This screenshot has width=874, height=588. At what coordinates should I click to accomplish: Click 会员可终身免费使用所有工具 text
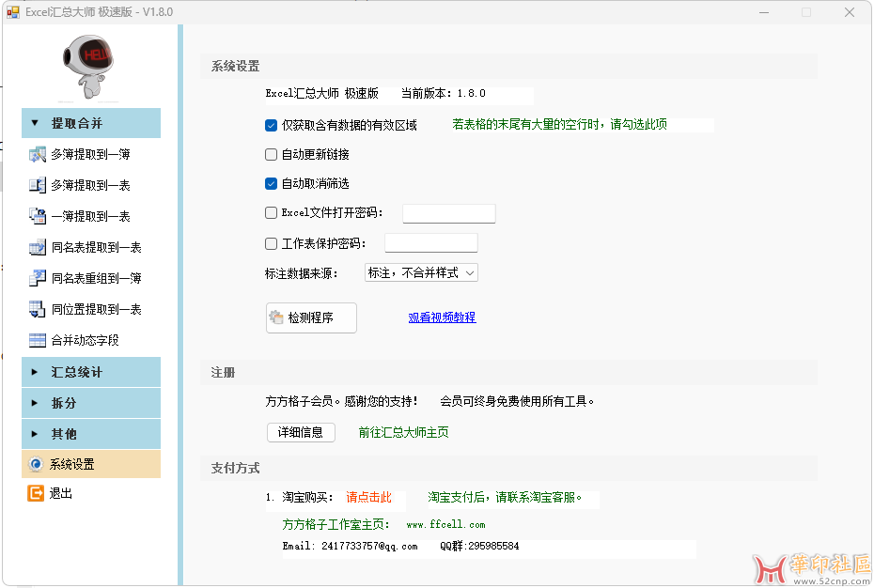click(x=517, y=401)
